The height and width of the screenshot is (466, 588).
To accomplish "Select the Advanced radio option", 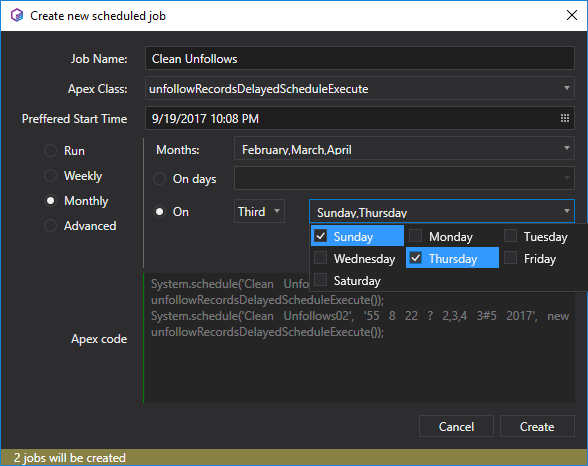I will coord(50,226).
